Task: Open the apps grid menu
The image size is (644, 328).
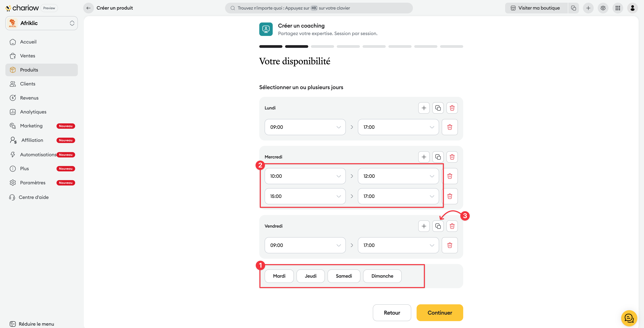Action: coord(618,8)
